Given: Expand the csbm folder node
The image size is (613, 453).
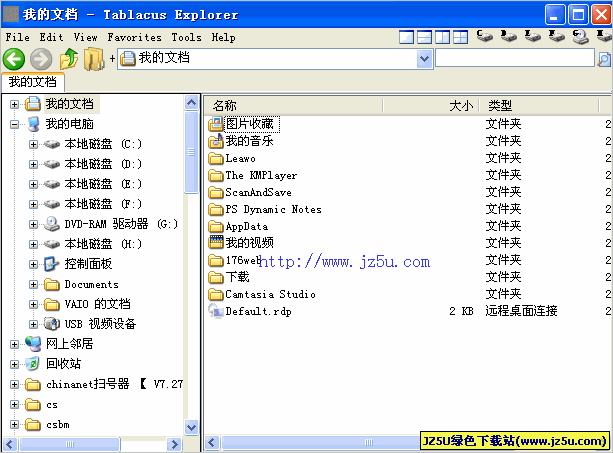Looking at the screenshot, I should tap(14, 424).
